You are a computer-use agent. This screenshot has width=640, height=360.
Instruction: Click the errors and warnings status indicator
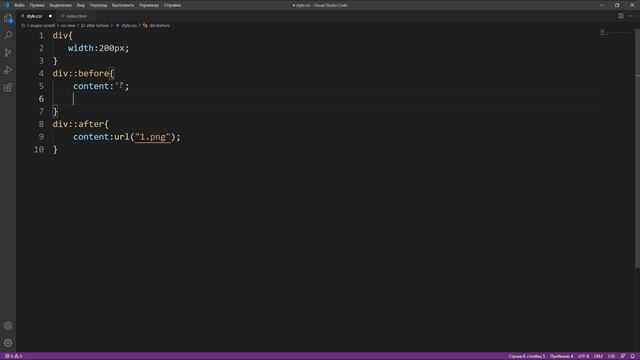point(13,356)
